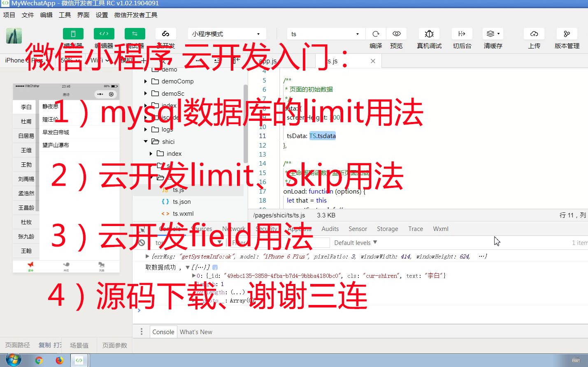The width and height of the screenshot is (588, 367).
Task: Click the inspect element cursor icon
Action: (142, 229)
